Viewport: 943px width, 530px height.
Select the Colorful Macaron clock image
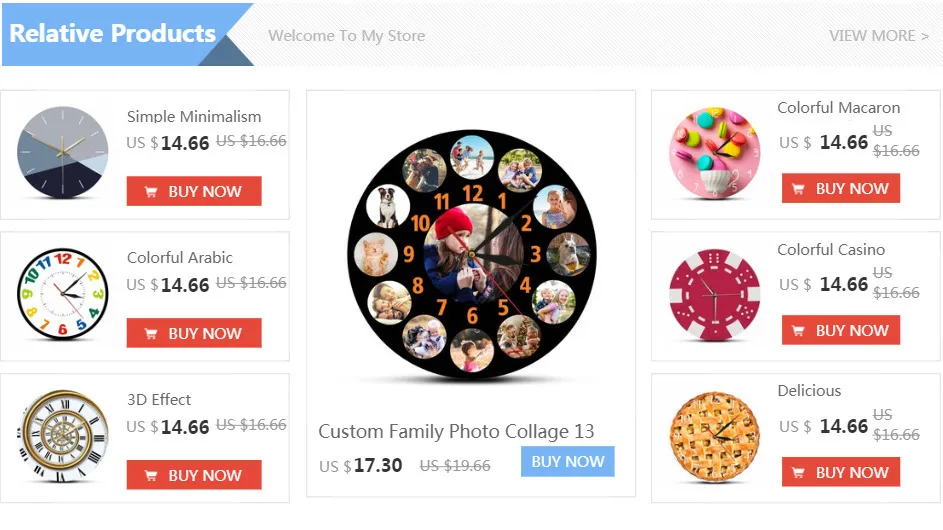point(714,153)
